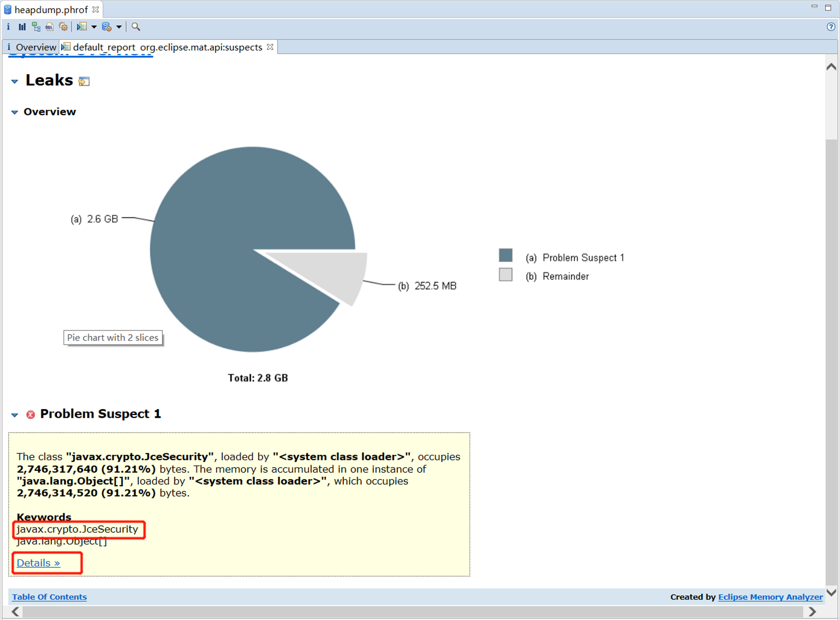This screenshot has width=840, height=620.
Task: Open the expert system test dropdown arrow
Action: tap(94, 27)
